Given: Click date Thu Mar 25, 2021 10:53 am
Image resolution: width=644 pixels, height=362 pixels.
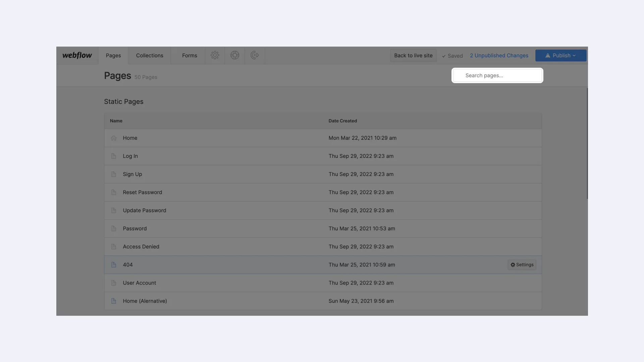Looking at the screenshot, I should point(362,229).
